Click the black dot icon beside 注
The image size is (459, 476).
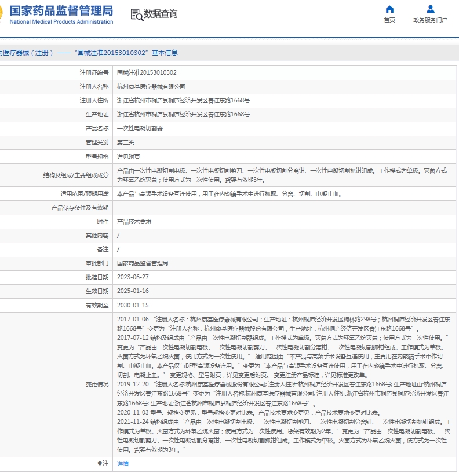pyautogui.click(x=100, y=463)
